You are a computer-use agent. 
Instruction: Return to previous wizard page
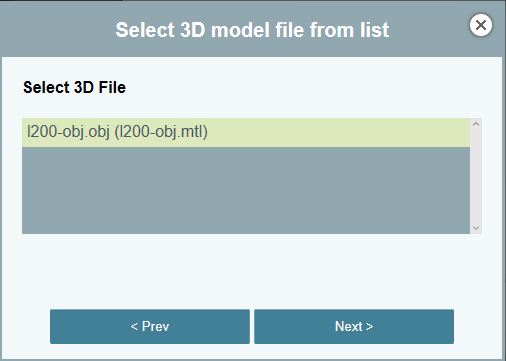tap(150, 326)
